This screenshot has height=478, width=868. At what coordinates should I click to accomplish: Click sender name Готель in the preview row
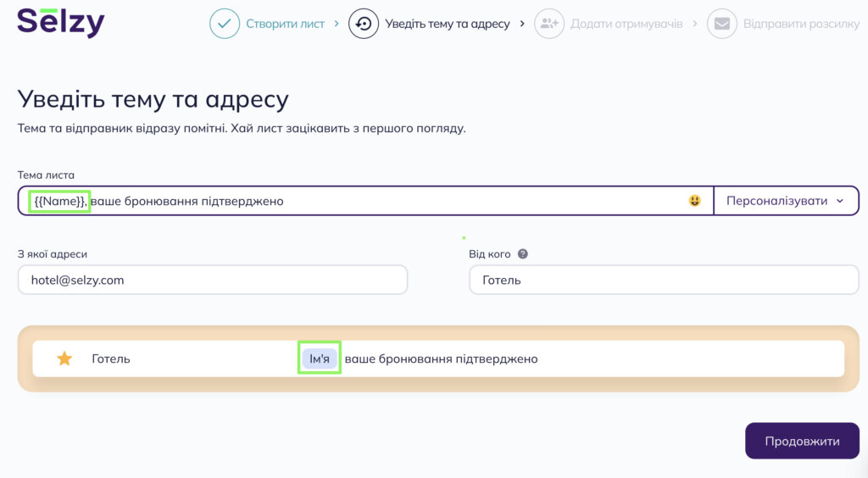coord(111,358)
